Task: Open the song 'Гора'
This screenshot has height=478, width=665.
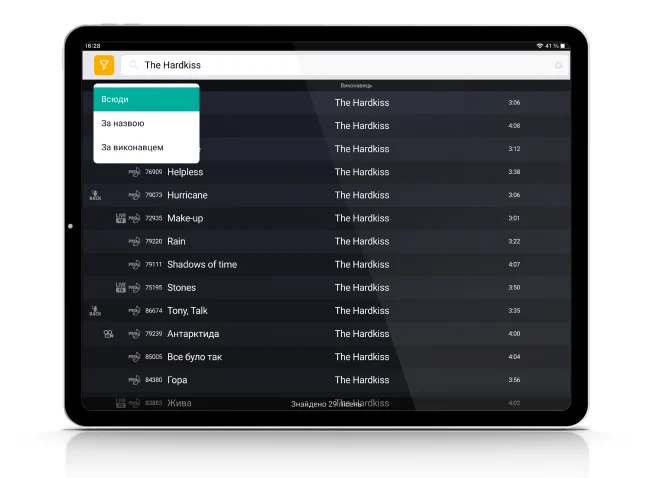Action: click(177, 380)
